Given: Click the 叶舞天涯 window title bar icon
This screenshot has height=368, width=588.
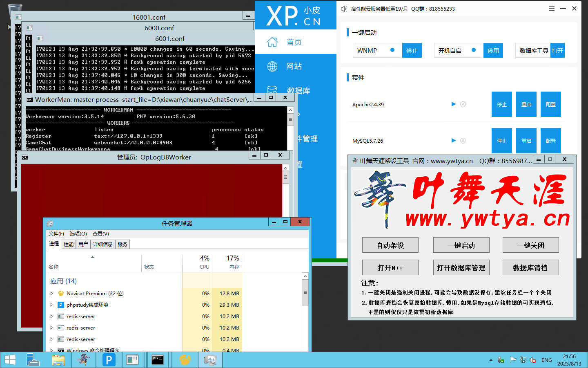Looking at the screenshot, I should 354,161.
